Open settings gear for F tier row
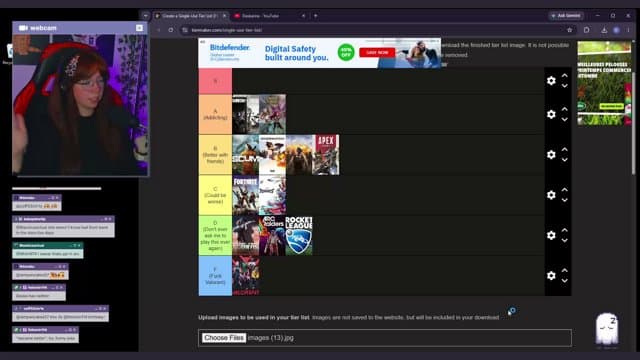 tap(551, 276)
